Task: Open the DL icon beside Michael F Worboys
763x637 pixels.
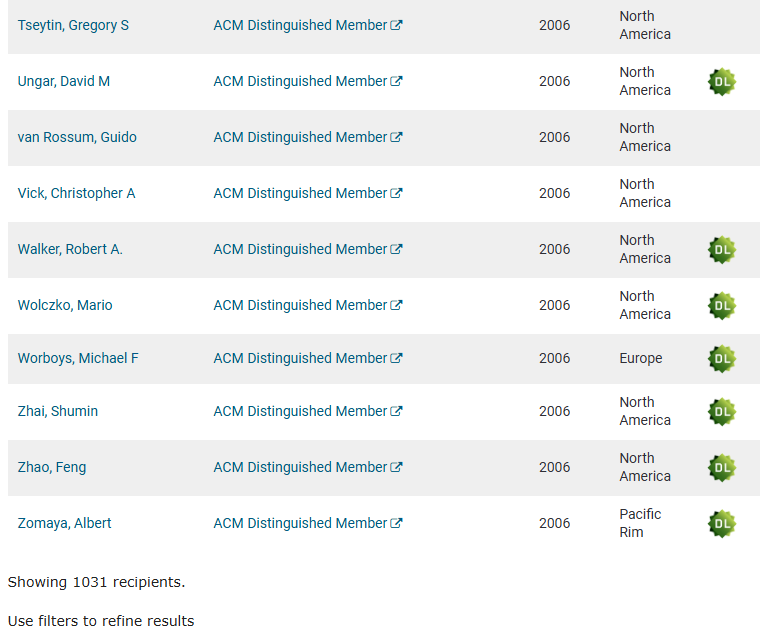Action: (x=721, y=359)
